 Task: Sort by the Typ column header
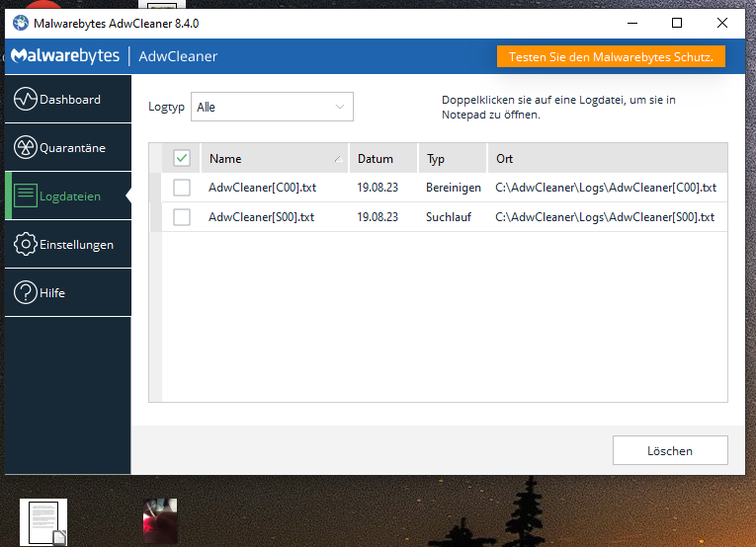453,158
